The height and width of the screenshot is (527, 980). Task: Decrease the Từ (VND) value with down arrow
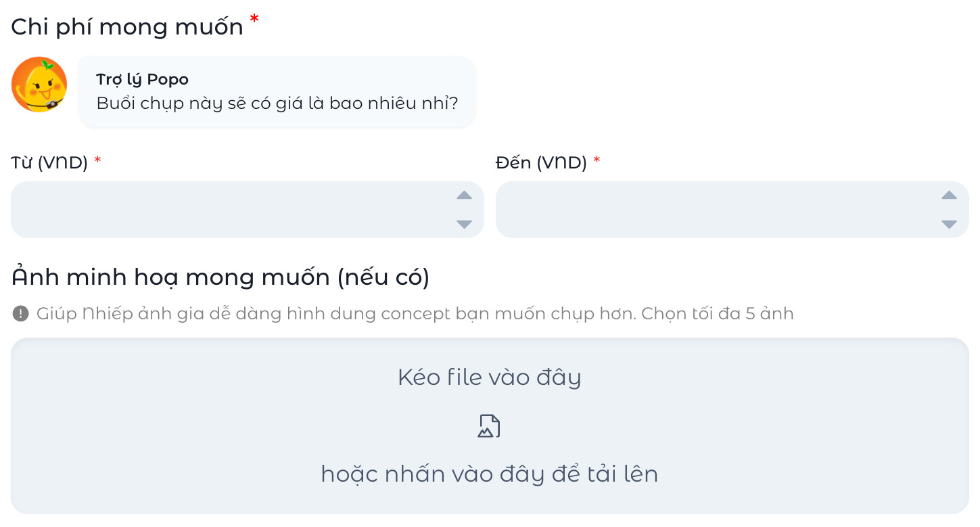click(x=464, y=224)
